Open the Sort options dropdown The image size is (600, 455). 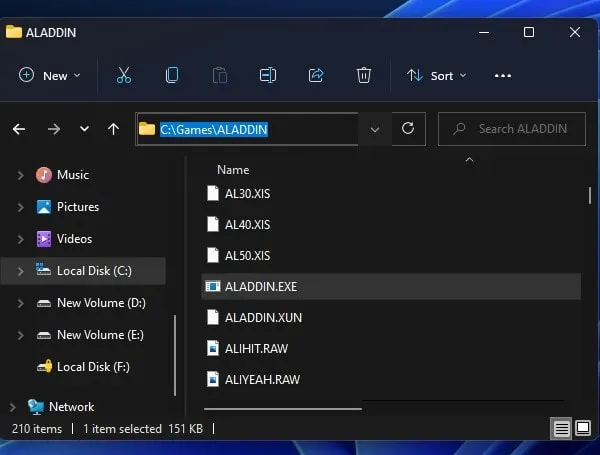437,76
